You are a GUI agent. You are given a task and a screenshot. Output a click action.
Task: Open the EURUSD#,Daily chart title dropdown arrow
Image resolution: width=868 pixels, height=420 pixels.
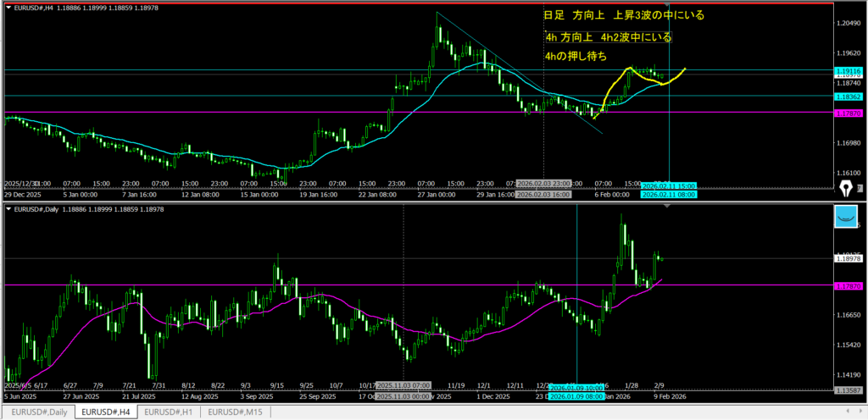tap(8, 207)
